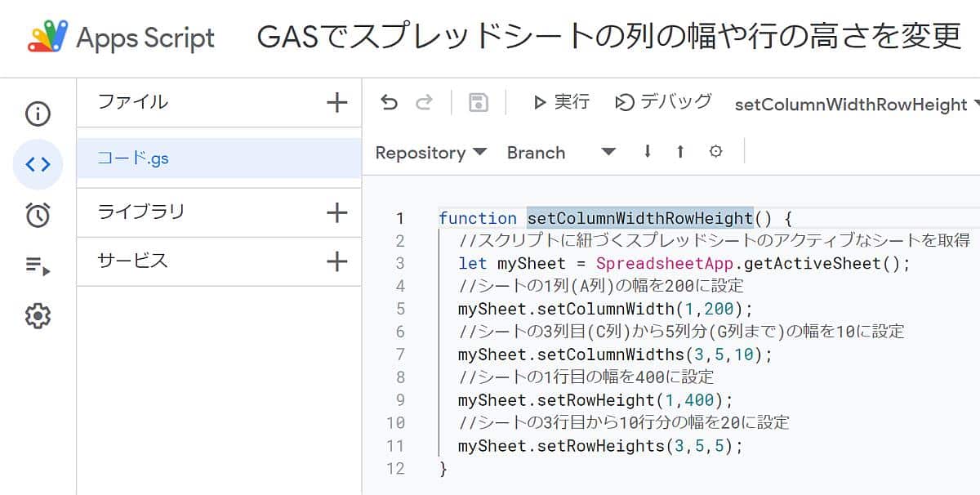The height and width of the screenshot is (495, 980).
Task: Select the code editor sidebar icon
Action: click(38, 164)
